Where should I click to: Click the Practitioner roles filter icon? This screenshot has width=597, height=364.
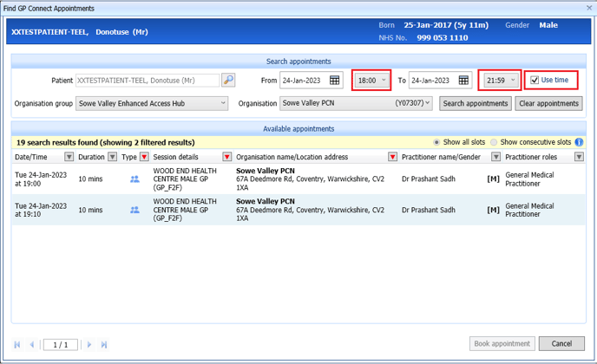579,157
